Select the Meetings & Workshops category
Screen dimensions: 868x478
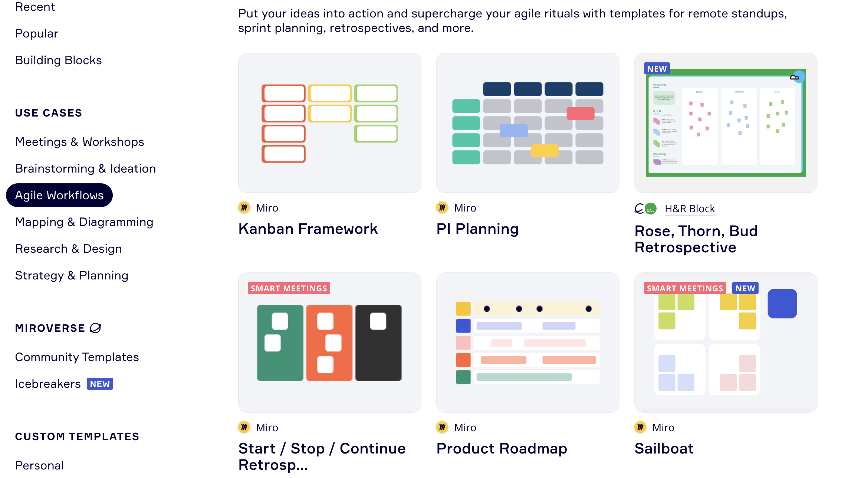[x=80, y=142]
